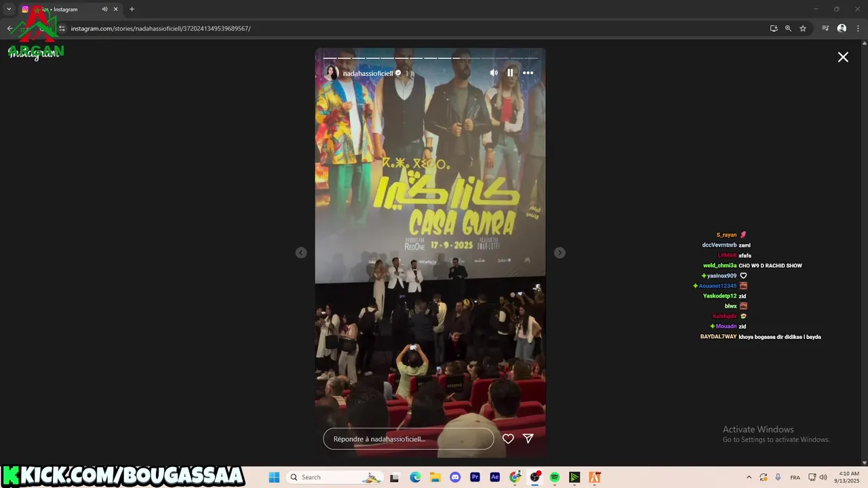This screenshot has width=868, height=488.
Task: Click the verified badge next to nadahassioficiell
Action: (398, 73)
